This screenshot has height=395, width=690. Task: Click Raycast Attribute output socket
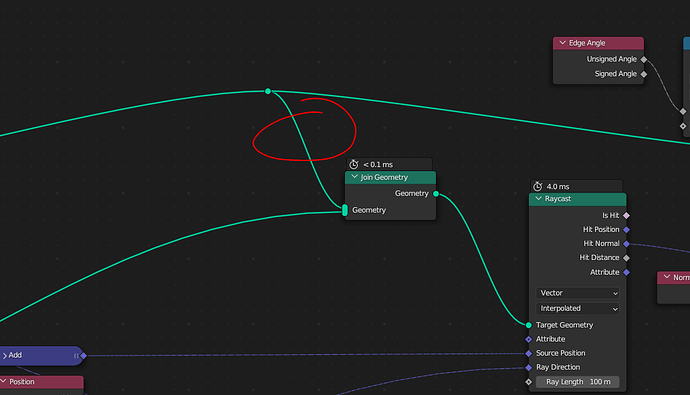click(x=626, y=272)
